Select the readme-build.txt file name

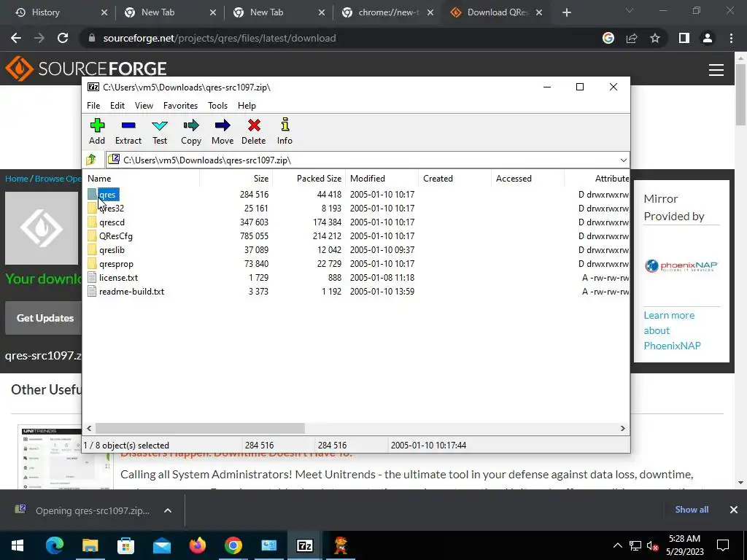pyautogui.click(x=131, y=292)
